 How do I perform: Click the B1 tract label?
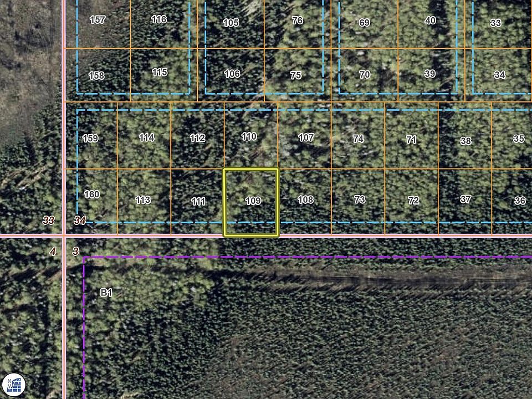tap(106, 293)
